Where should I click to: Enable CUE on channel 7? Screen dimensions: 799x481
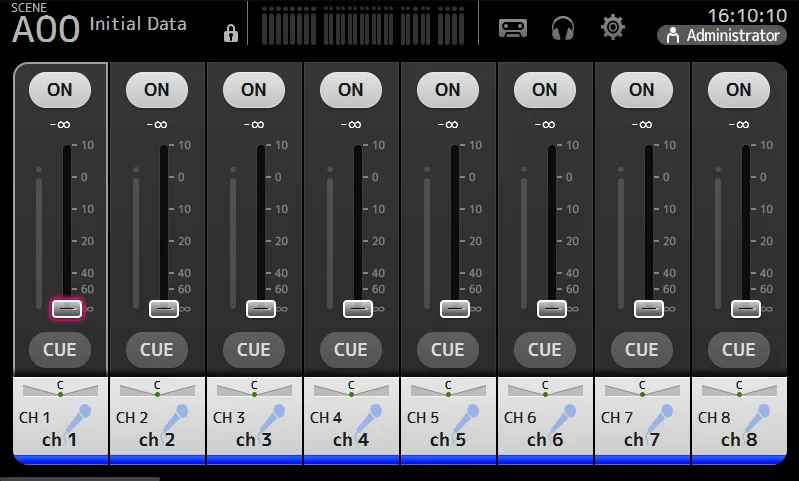pyautogui.click(x=642, y=350)
